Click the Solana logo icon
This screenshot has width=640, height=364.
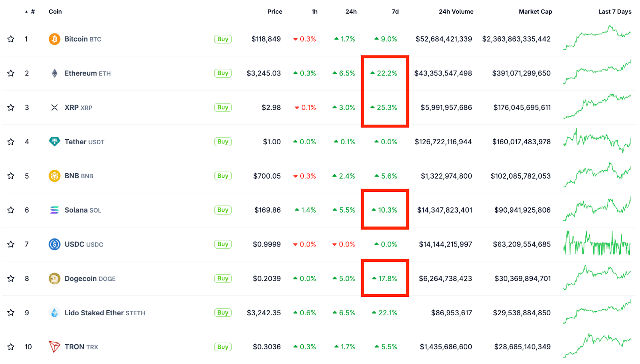(x=54, y=210)
